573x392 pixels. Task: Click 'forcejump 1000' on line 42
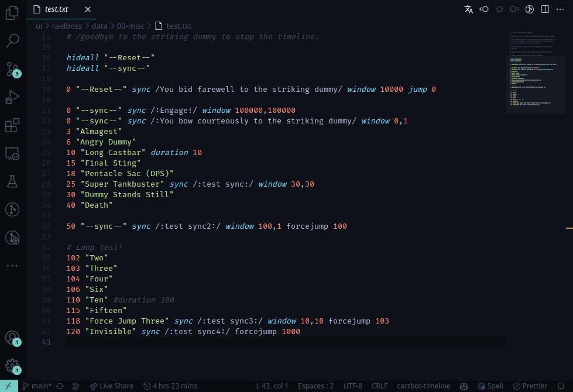click(x=267, y=331)
